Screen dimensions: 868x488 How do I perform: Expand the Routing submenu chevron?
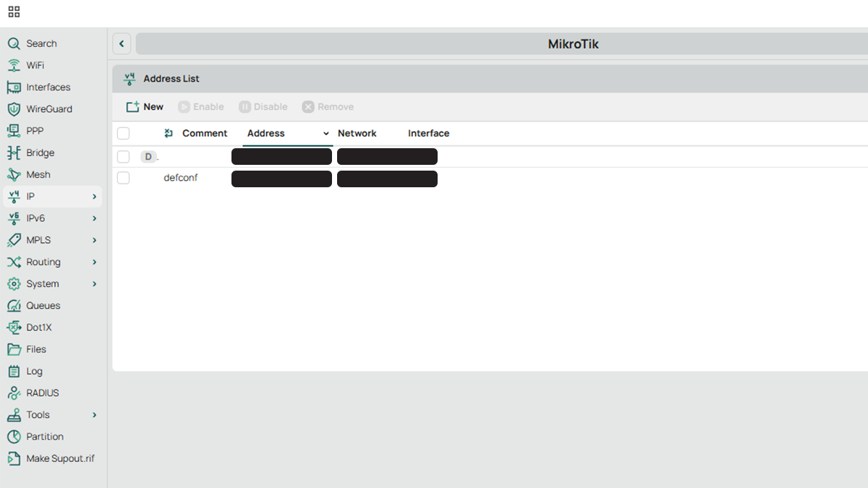94,262
